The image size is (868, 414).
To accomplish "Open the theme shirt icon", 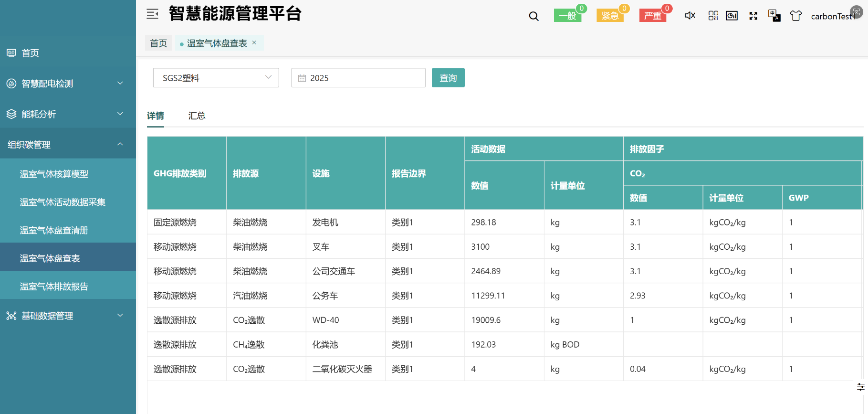I will 796,16.
